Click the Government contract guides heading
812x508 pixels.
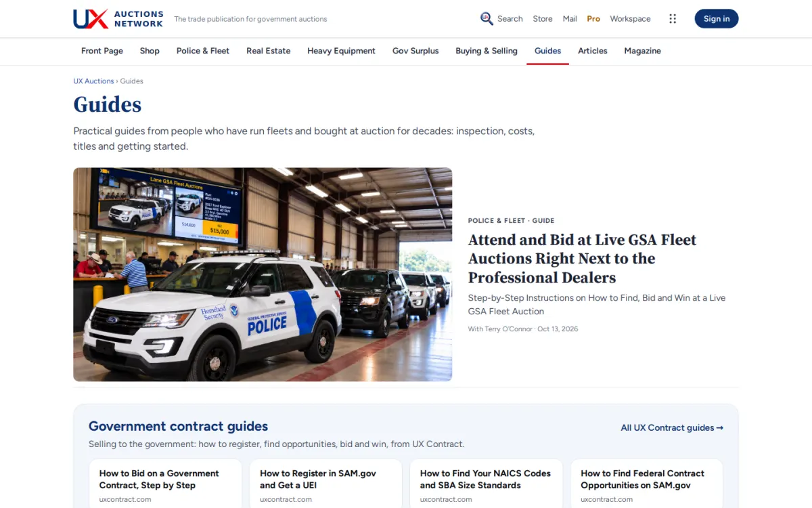[x=179, y=426]
